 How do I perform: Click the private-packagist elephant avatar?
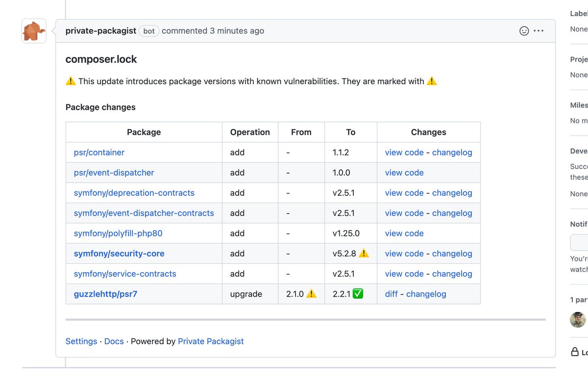34,31
